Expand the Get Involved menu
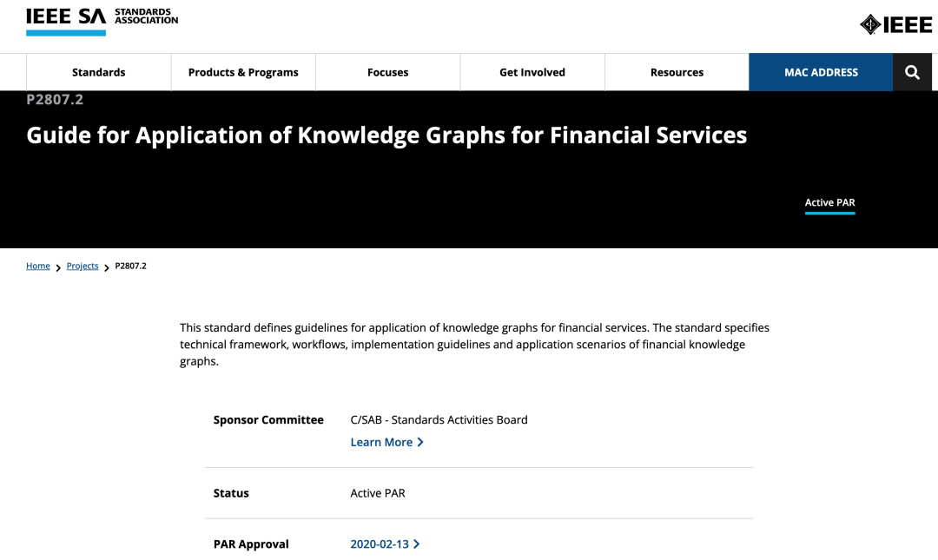The image size is (938, 560). point(532,72)
